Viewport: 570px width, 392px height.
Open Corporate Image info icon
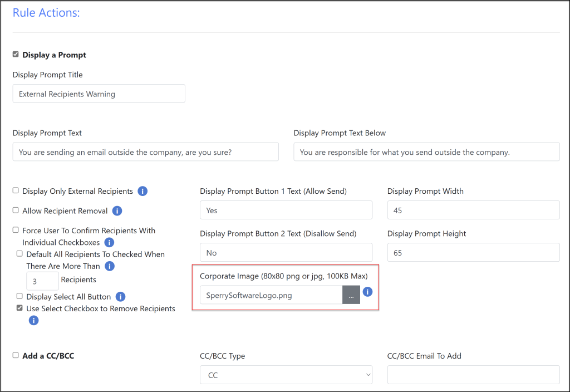[367, 292]
